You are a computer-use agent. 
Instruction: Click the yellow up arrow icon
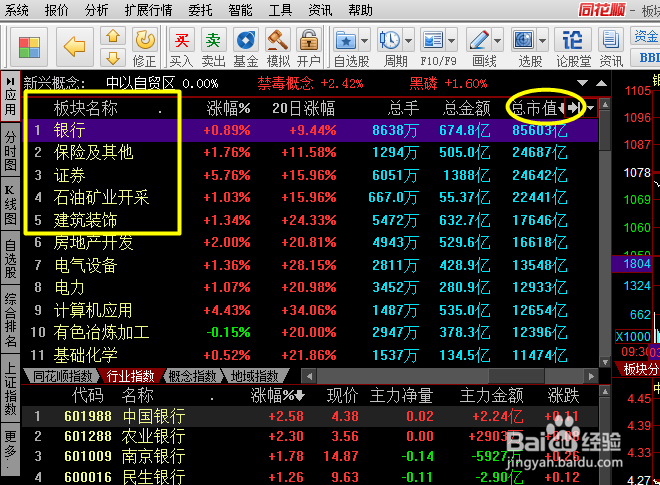113,36
